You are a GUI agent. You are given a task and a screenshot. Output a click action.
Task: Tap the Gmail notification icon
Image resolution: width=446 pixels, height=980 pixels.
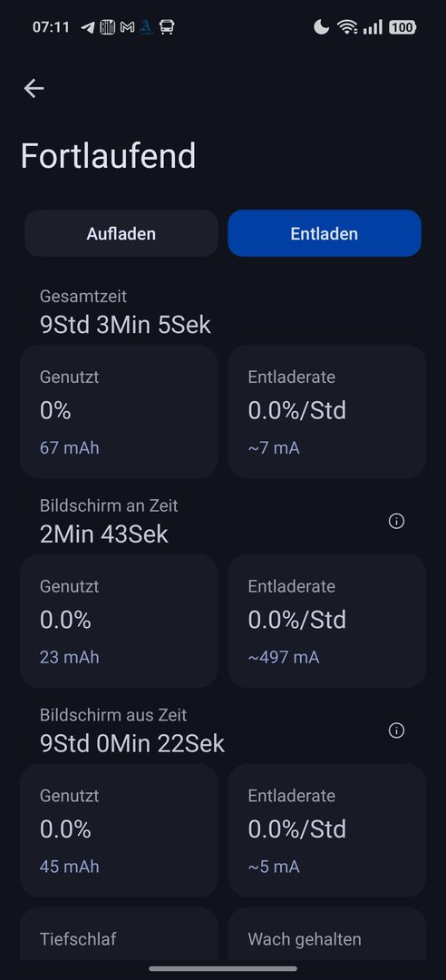pyautogui.click(x=127, y=27)
